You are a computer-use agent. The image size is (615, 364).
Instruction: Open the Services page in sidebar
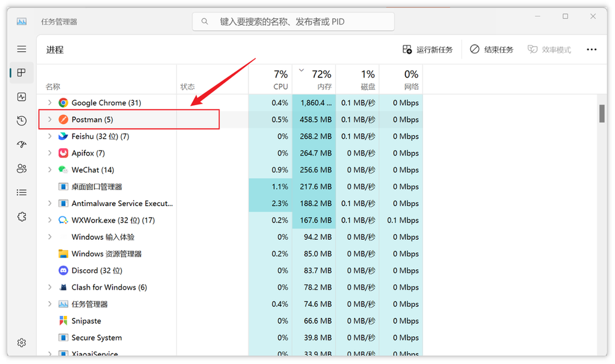[22, 216]
